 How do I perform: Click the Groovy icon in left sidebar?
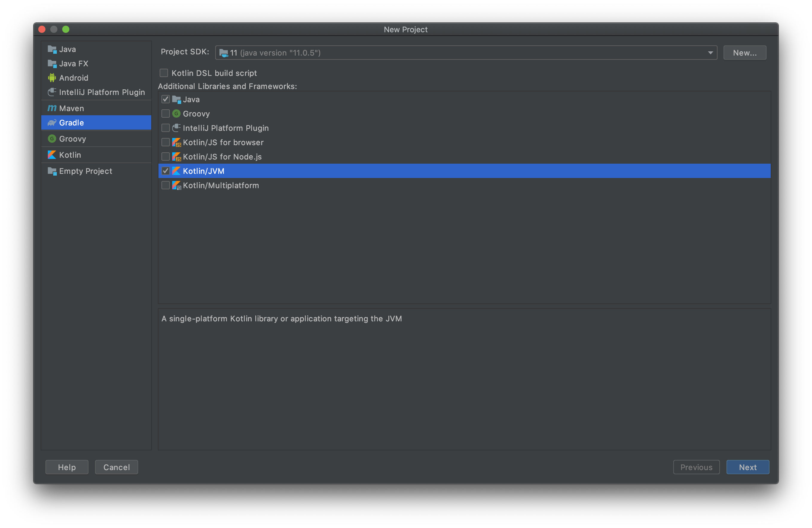[x=52, y=139]
